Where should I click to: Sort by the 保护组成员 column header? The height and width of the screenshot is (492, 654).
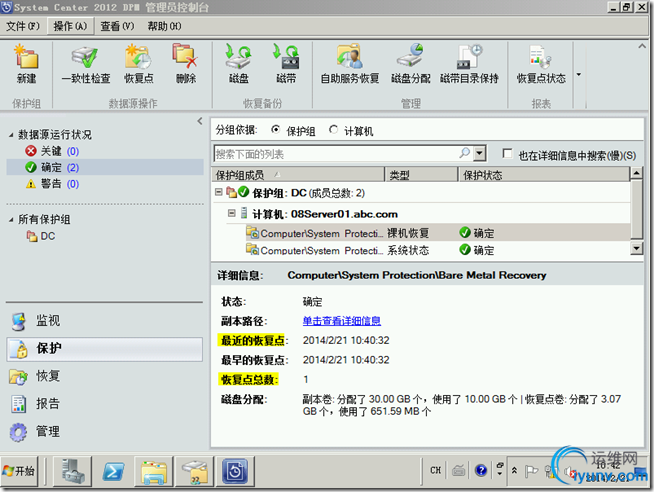tap(298, 175)
